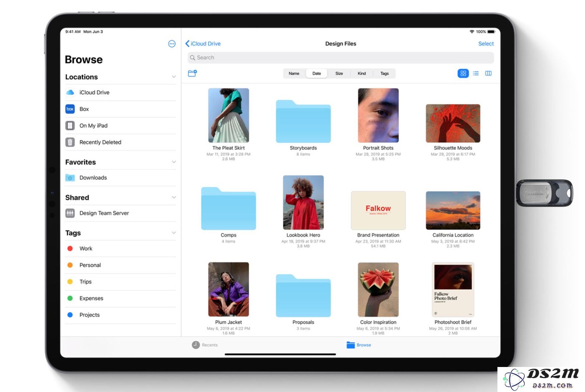Screen dimensions: 585x392
Task: Open California Location image
Action: tap(453, 211)
